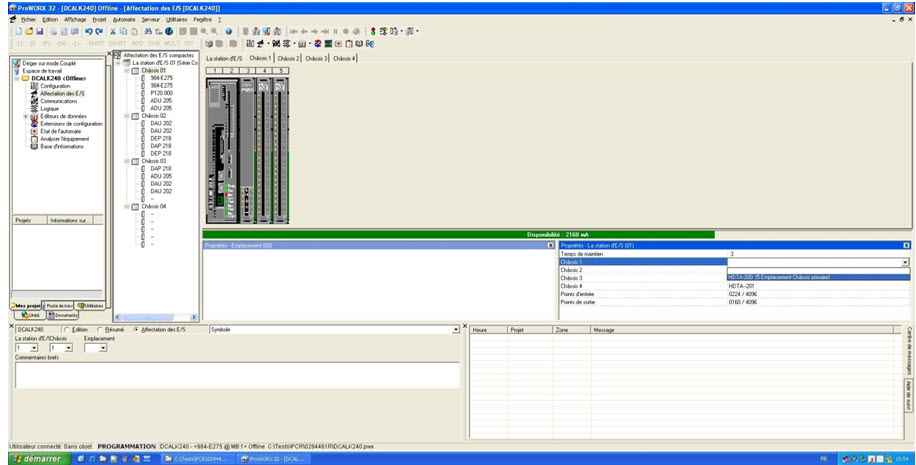The height and width of the screenshot is (465, 916).
Task: Click inside Commentaires brefs text field
Action: point(237,375)
